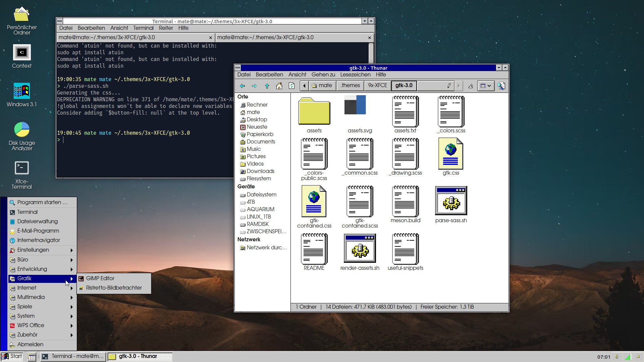
Task: Expand the Einstellungen submenu
Action: point(42,250)
